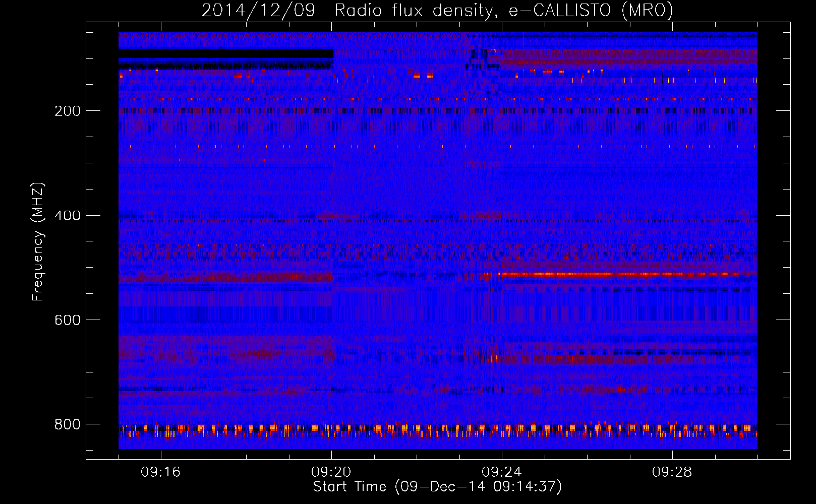Click the 'Frequency (MHZ)' axis label

point(38,242)
